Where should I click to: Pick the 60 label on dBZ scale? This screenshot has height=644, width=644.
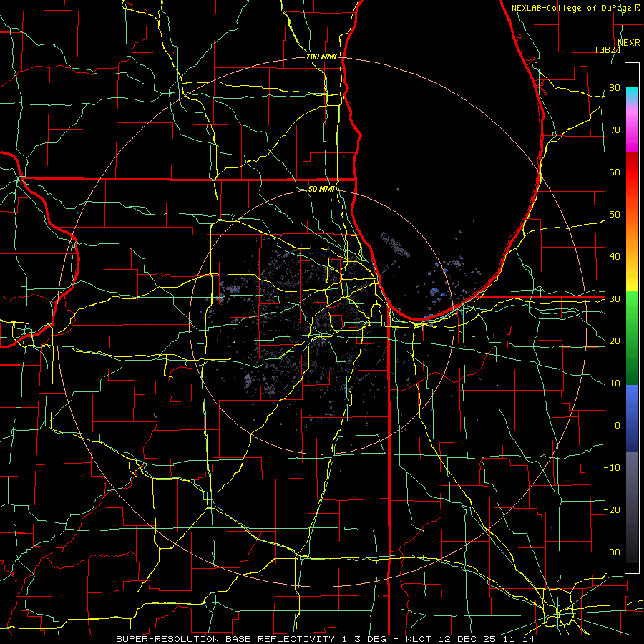coord(615,172)
